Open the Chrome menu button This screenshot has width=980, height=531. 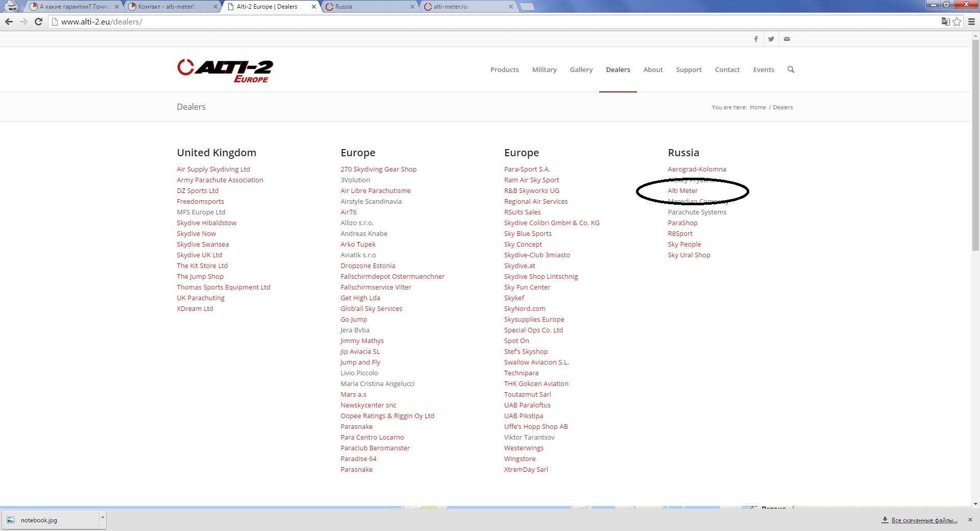[971, 21]
